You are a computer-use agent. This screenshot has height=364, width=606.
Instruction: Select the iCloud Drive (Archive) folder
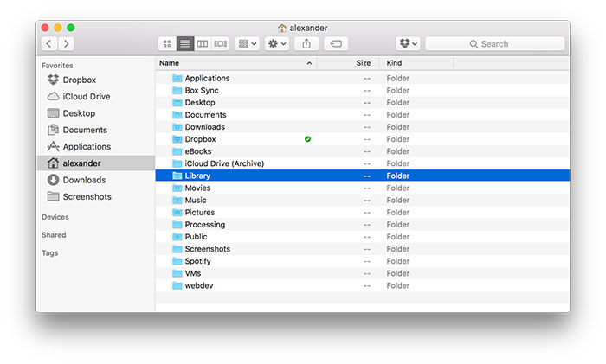363,163
